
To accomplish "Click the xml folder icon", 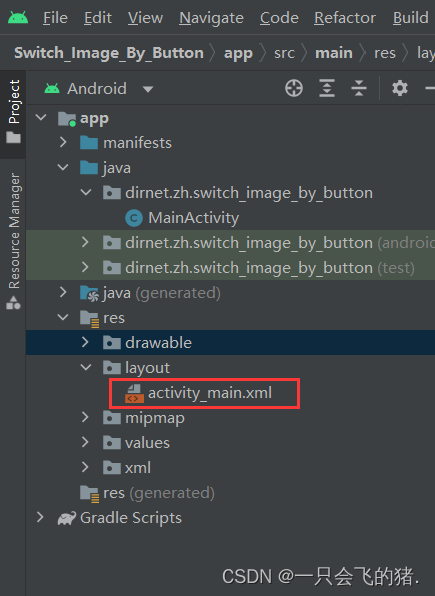I will 112,468.
